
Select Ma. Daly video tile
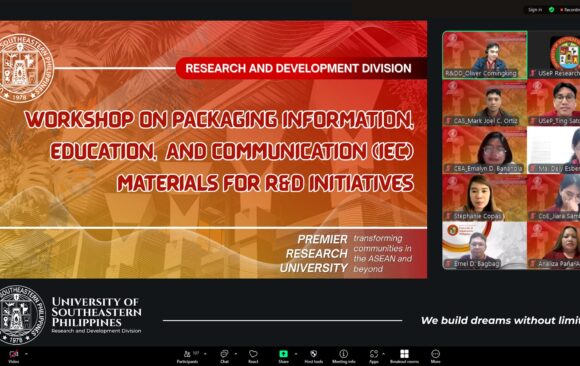tap(554, 150)
